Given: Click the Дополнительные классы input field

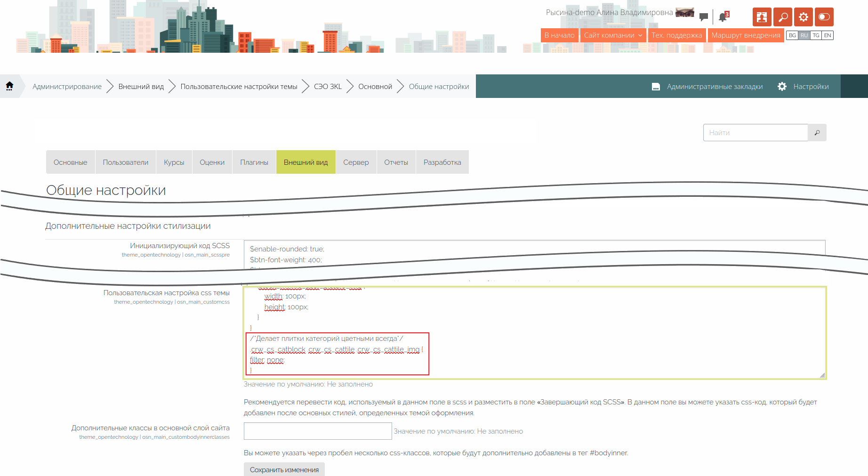Looking at the screenshot, I should 318,431.
